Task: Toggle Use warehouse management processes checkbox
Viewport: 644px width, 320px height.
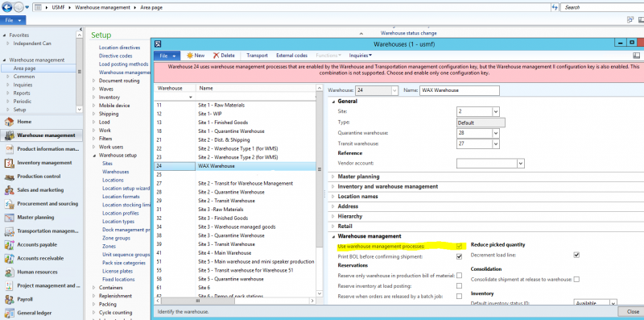Action: [x=459, y=247]
